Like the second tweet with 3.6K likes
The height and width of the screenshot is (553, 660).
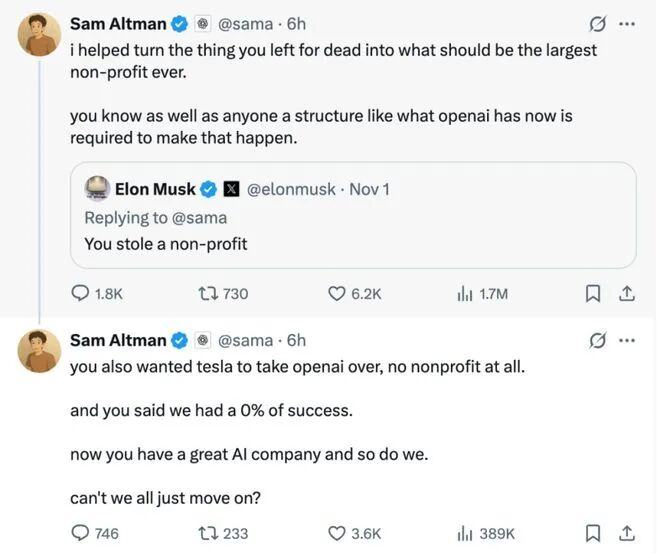338,533
